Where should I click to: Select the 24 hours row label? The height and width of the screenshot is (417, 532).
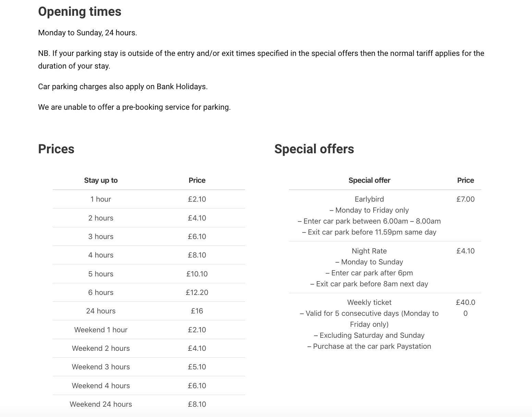click(101, 311)
